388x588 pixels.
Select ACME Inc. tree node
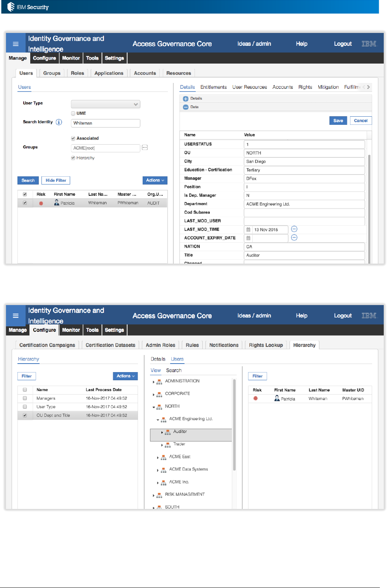pyautogui.click(x=179, y=482)
